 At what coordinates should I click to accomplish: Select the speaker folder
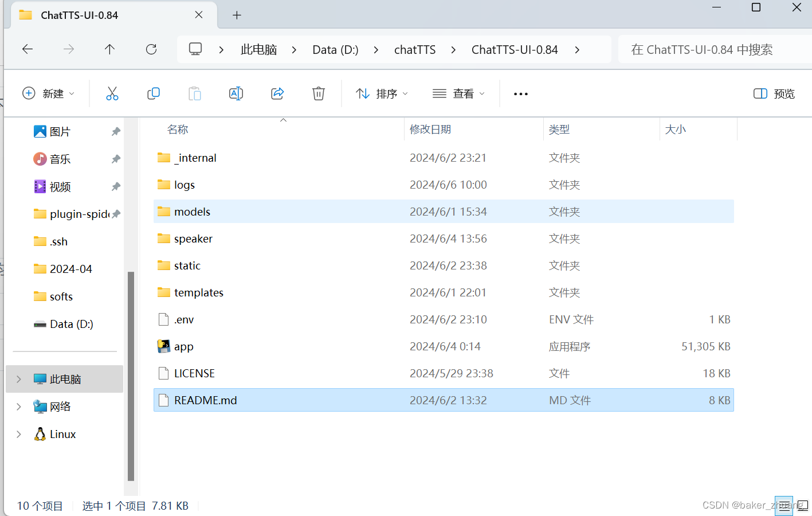point(444,239)
